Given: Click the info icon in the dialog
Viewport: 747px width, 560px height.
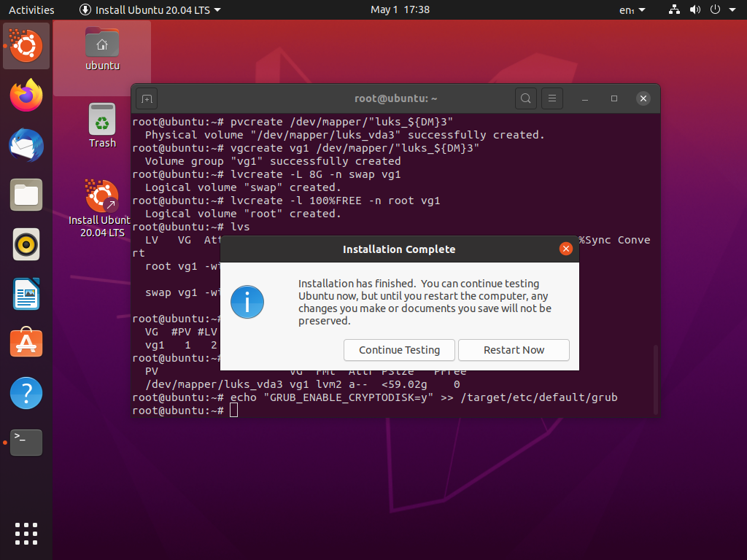Looking at the screenshot, I should [247, 302].
